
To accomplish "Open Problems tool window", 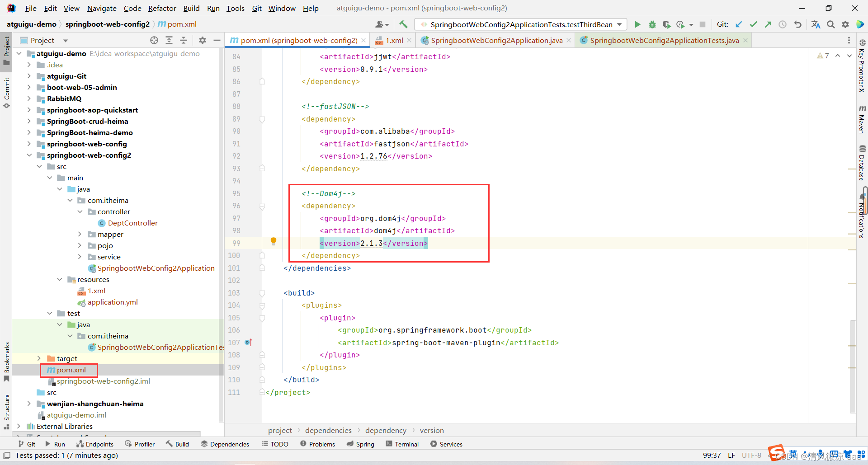I will 317,444.
